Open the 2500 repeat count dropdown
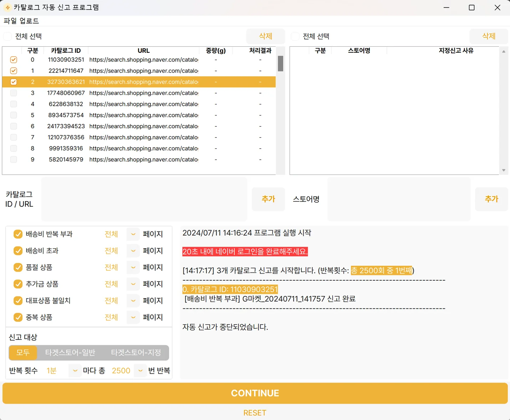Screen dimensions: 510x420 click(141, 371)
